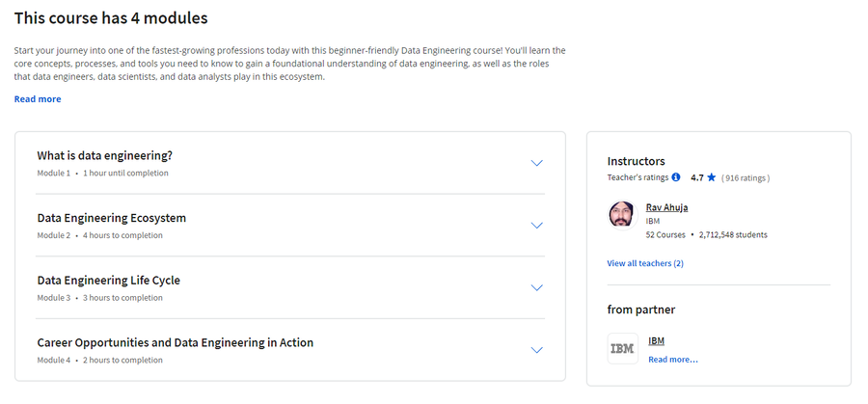
Task: Select Career Opportunities and Data Engineering title
Action: tap(175, 342)
